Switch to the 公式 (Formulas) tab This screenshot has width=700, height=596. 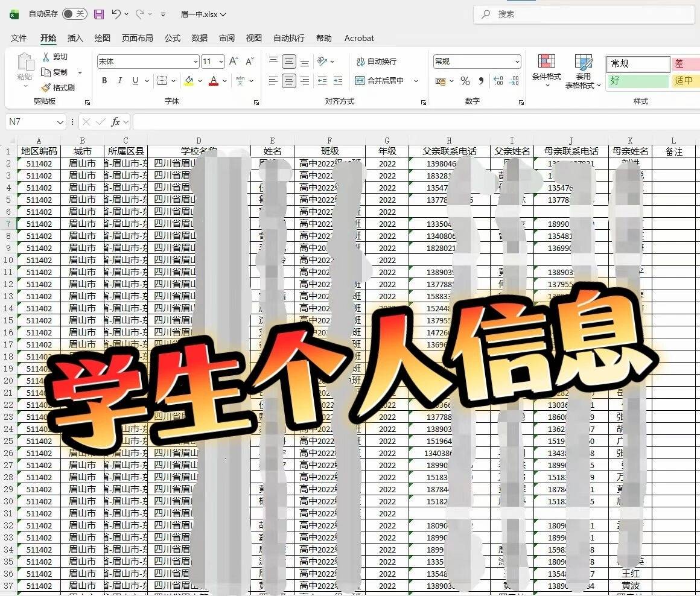pos(173,39)
